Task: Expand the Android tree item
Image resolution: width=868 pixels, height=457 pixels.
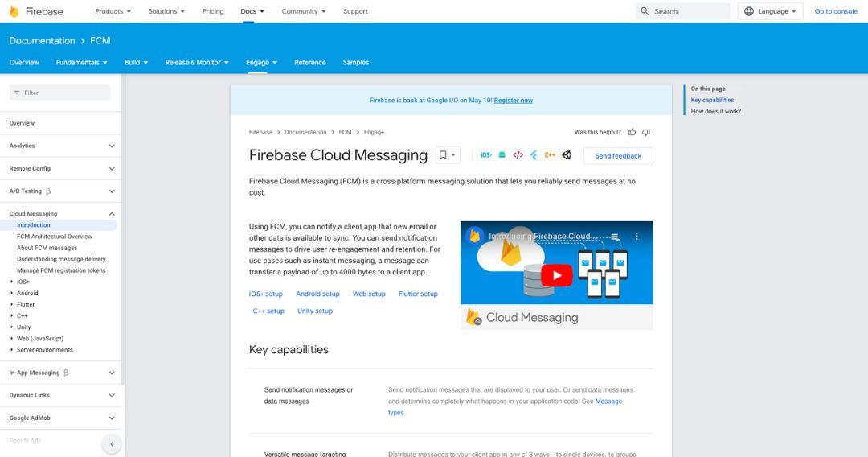Action: tap(11, 293)
